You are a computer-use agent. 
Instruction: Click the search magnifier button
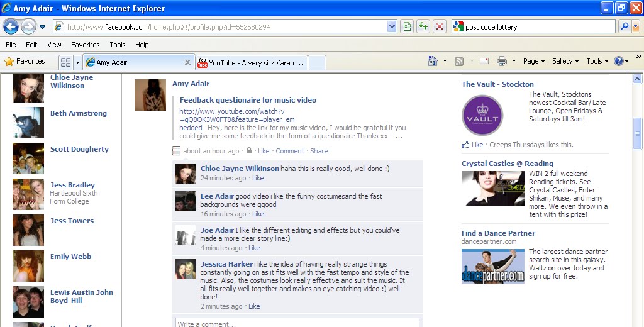[625, 26]
